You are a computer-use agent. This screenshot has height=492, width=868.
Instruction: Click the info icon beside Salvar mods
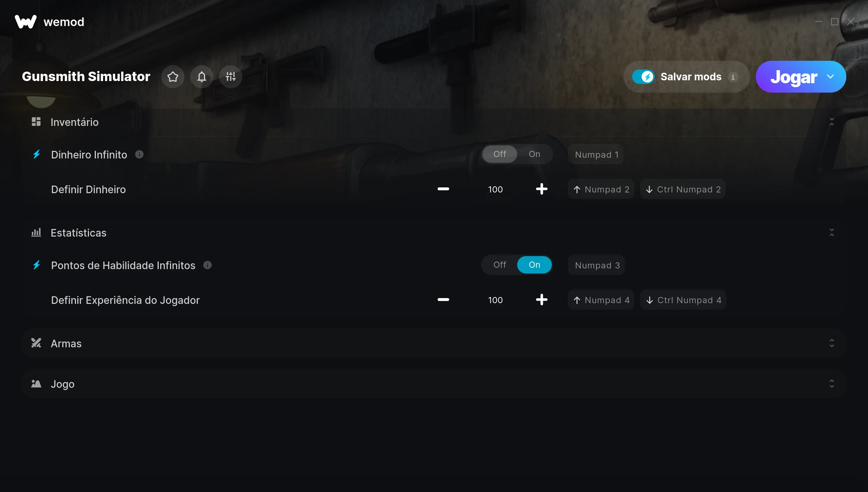(x=733, y=77)
